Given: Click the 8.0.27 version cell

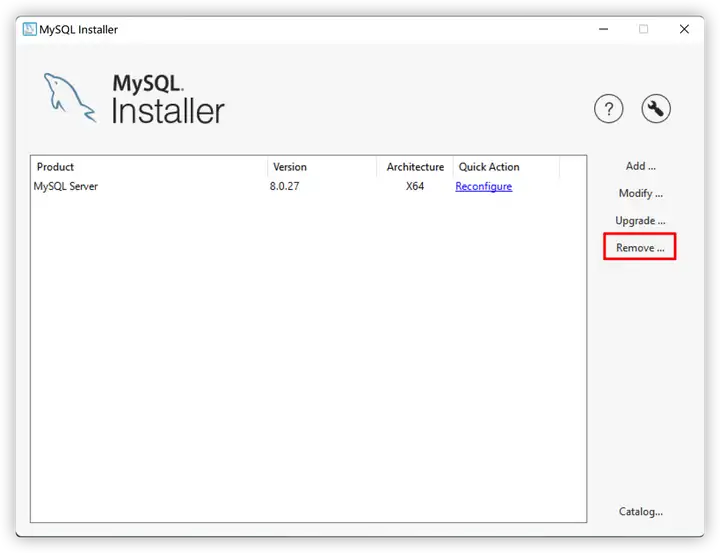Looking at the screenshot, I should click(x=284, y=186).
